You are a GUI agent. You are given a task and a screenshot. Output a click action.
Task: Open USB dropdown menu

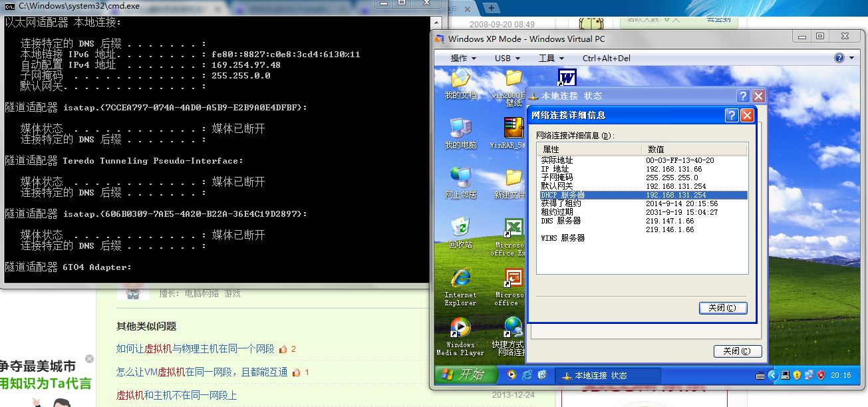pos(507,58)
